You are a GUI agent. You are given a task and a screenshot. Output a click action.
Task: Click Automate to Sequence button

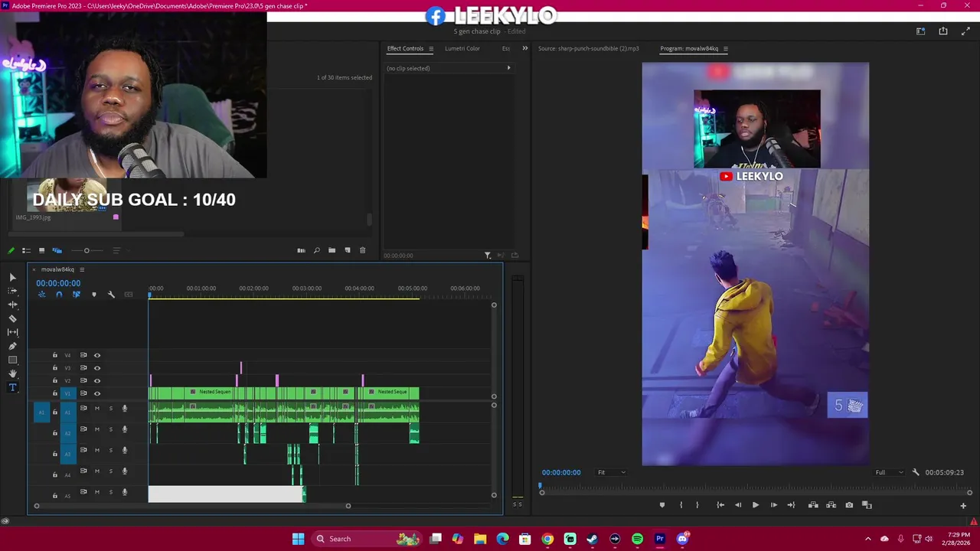coord(301,250)
